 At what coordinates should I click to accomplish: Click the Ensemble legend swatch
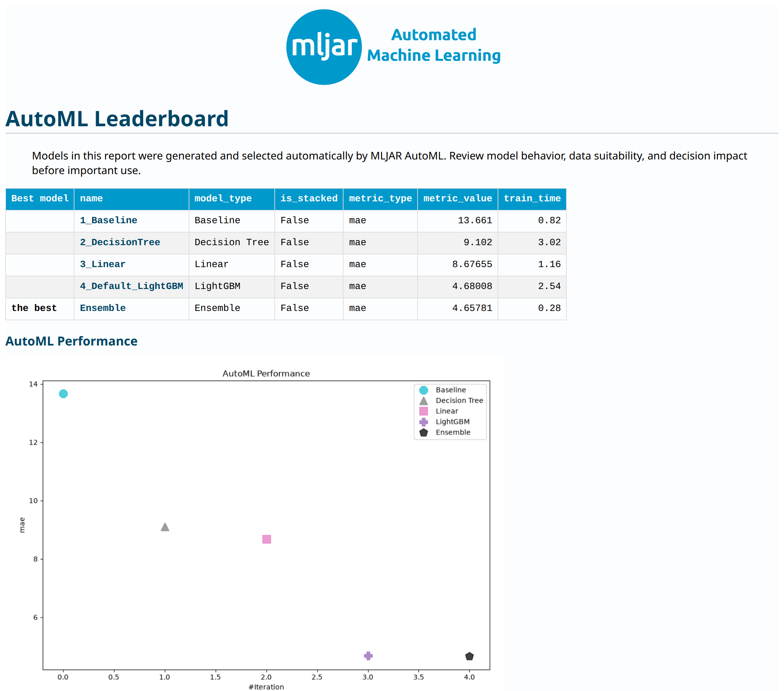[424, 433]
